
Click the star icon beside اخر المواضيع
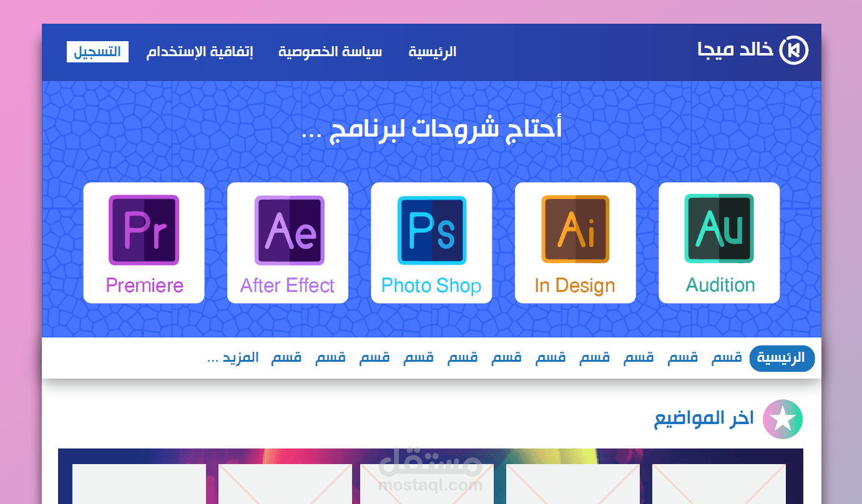(783, 419)
